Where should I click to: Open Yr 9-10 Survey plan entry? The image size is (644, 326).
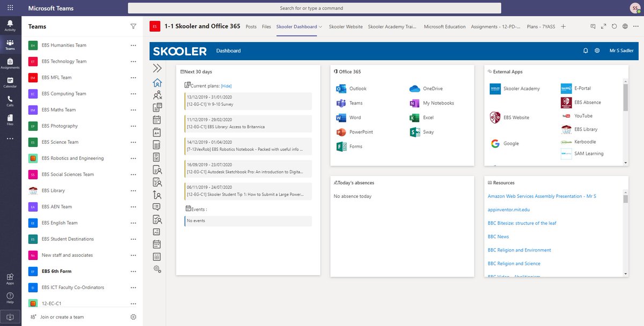248,101
